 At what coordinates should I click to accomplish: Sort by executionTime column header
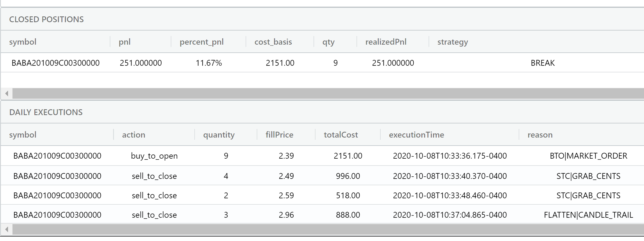click(x=416, y=135)
